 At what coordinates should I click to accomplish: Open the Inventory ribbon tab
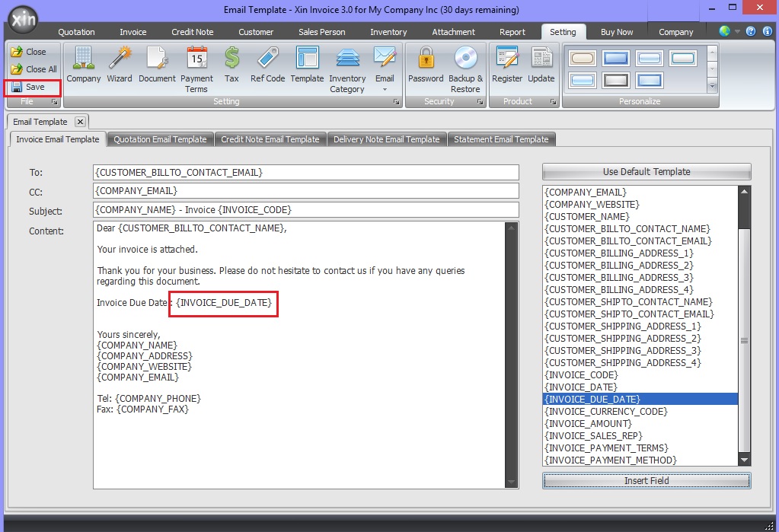[x=388, y=32]
